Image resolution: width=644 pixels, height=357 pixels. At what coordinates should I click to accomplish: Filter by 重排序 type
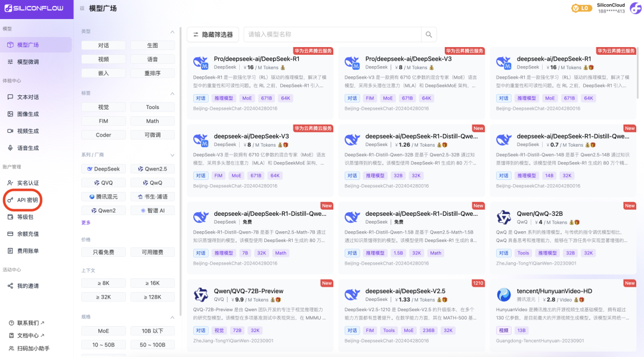(x=153, y=73)
